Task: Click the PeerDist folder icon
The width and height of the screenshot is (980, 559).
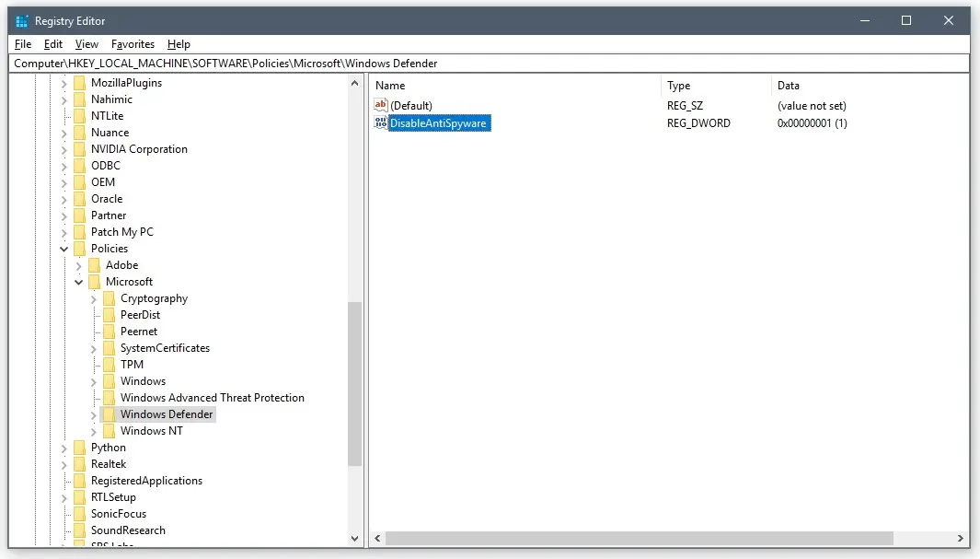Action: pyautogui.click(x=109, y=315)
